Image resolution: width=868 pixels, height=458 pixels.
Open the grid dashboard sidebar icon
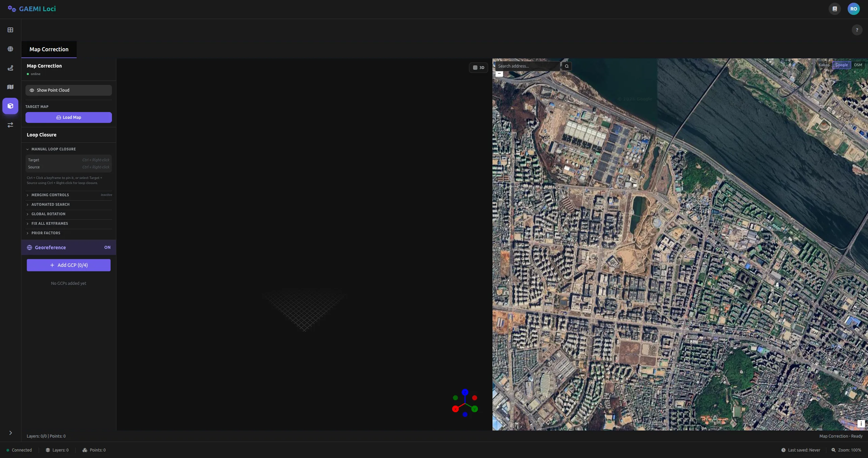(11, 30)
